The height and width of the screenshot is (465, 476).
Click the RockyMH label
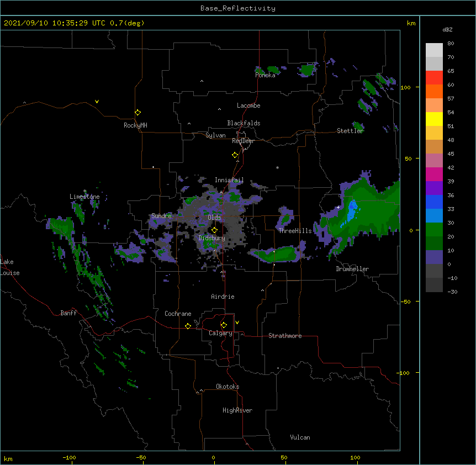[x=135, y=125]
